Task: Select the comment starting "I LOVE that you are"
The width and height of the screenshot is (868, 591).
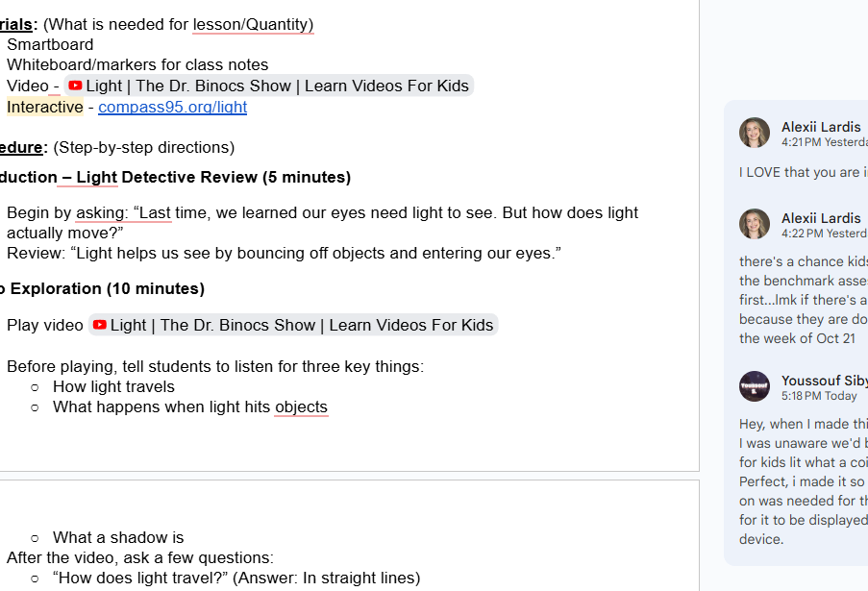Action: [804, 172]
